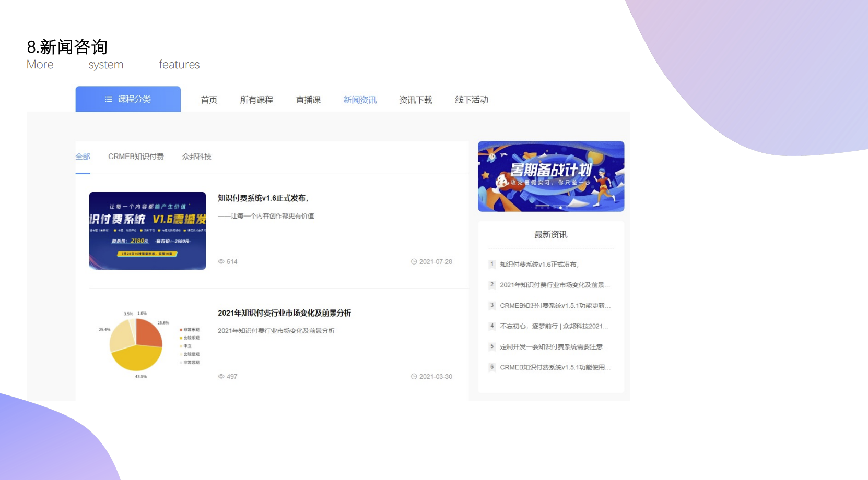Image resolution: width=868 pixels, height=480 pixels.
Task: Open 所有课程 navigation item
Action: (256, 100)
